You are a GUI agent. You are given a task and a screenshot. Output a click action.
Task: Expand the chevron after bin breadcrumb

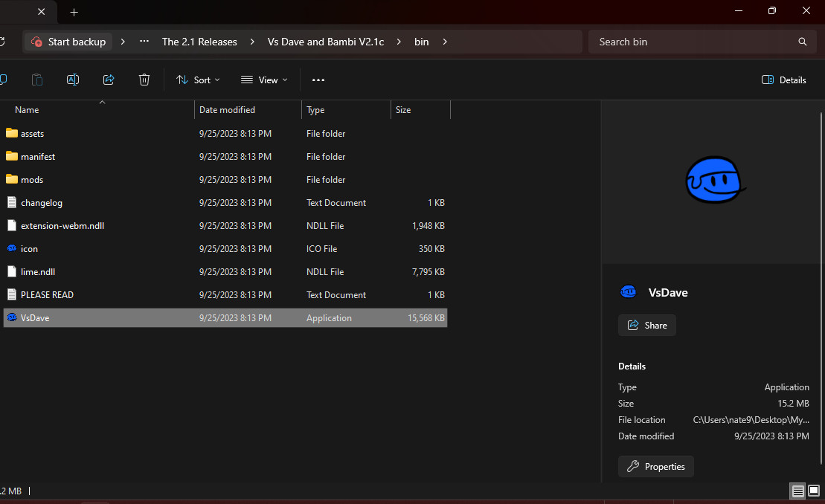coord(445,42)
